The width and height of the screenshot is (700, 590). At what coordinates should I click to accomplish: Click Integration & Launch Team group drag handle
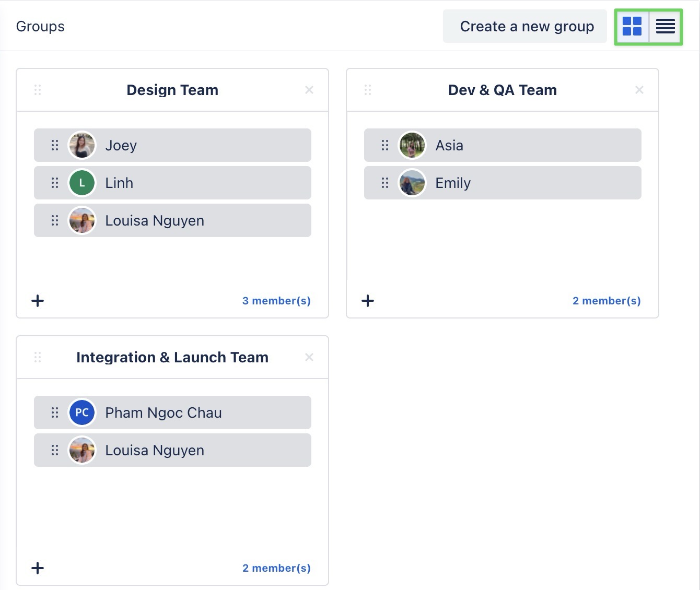[38, 358]
